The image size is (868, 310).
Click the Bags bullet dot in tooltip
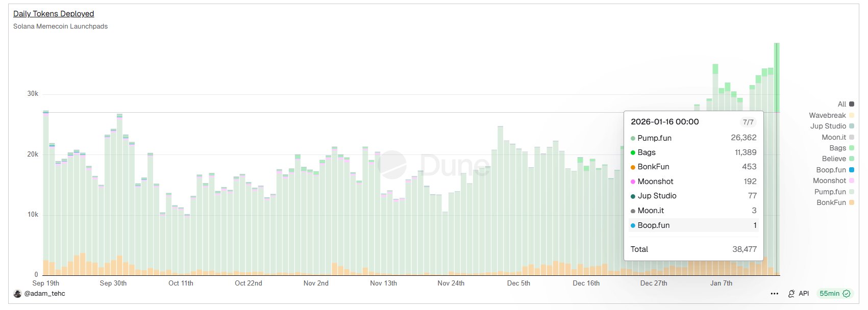[x=633, y=152]
